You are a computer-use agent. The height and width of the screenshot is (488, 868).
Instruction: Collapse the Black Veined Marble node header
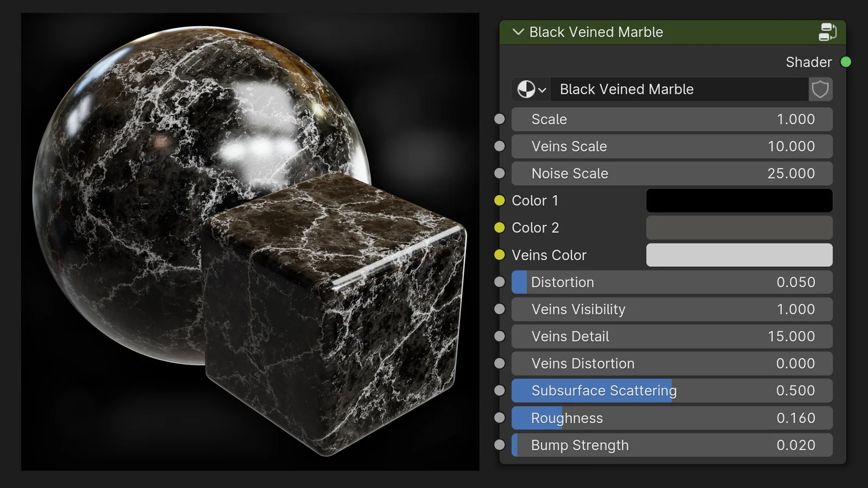pos(518,32)
